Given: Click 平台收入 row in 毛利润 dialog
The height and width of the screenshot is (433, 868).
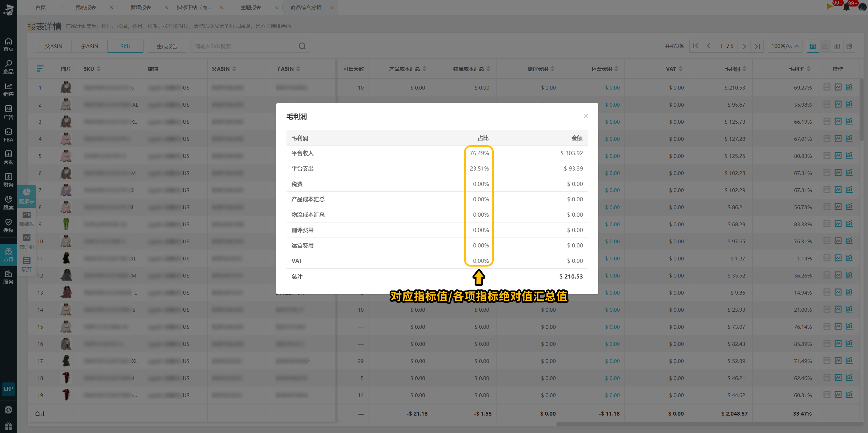Looking at the screenshot, I should [x=437, y=153].
